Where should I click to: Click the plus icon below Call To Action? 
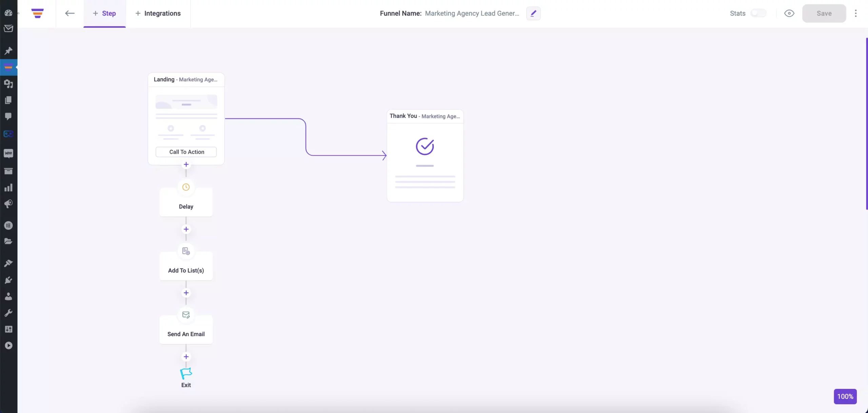pyautogui.click(x=186, y=164)
